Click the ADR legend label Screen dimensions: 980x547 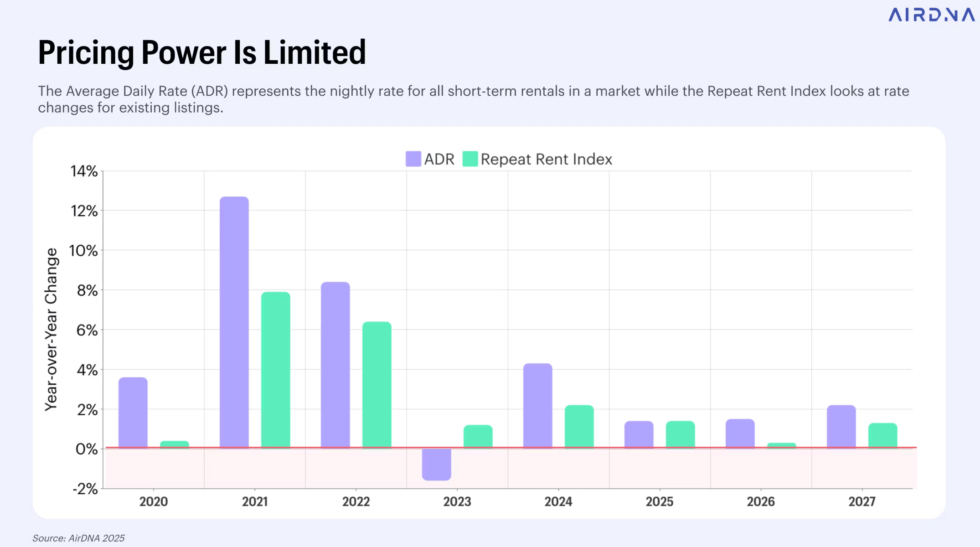click(439, 159)
